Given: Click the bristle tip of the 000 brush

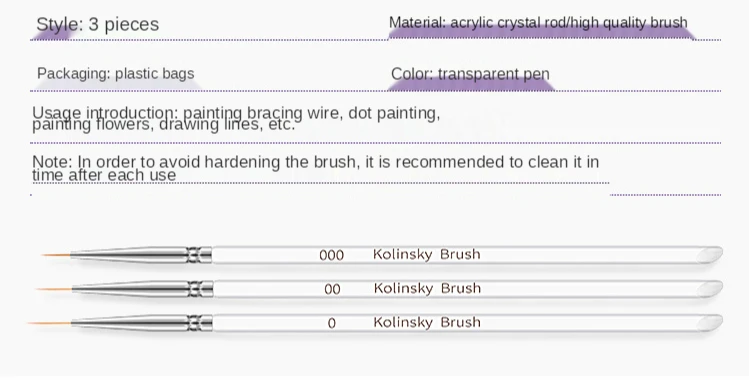Looking at the screenshot, I should [x=56, y=255].
